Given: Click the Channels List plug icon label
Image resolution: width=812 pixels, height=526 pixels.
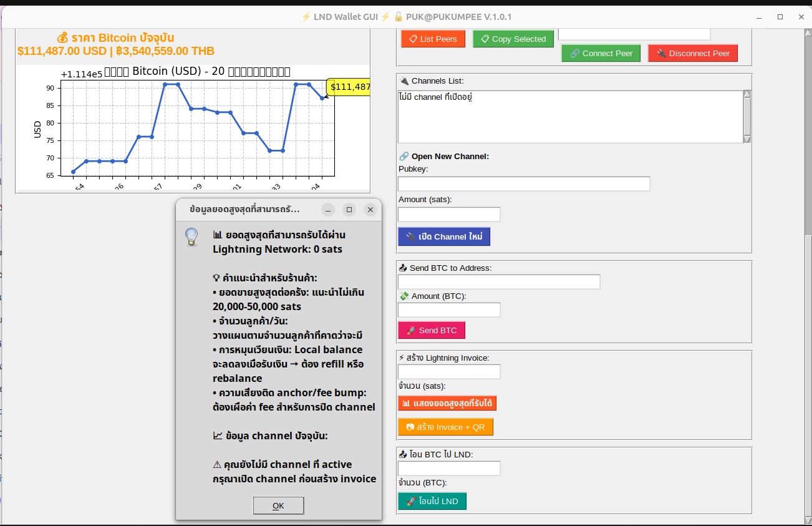Looking at the screenshot, I should 404,80.
